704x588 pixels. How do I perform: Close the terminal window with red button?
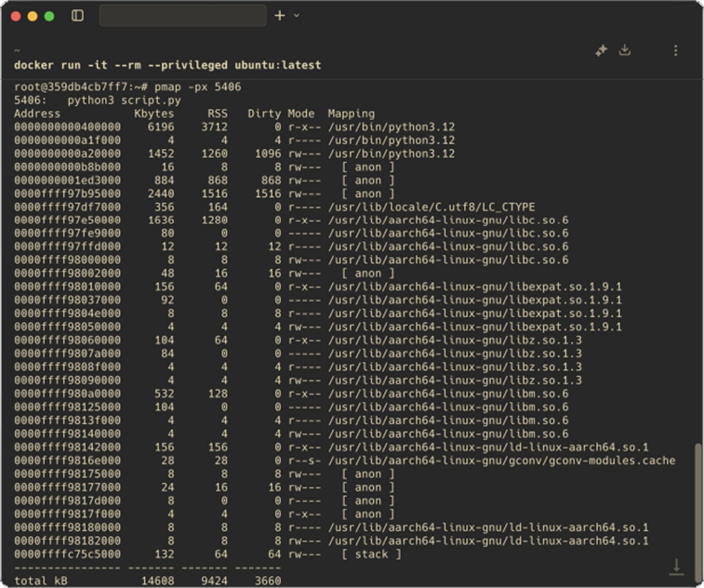click(16, 16)
